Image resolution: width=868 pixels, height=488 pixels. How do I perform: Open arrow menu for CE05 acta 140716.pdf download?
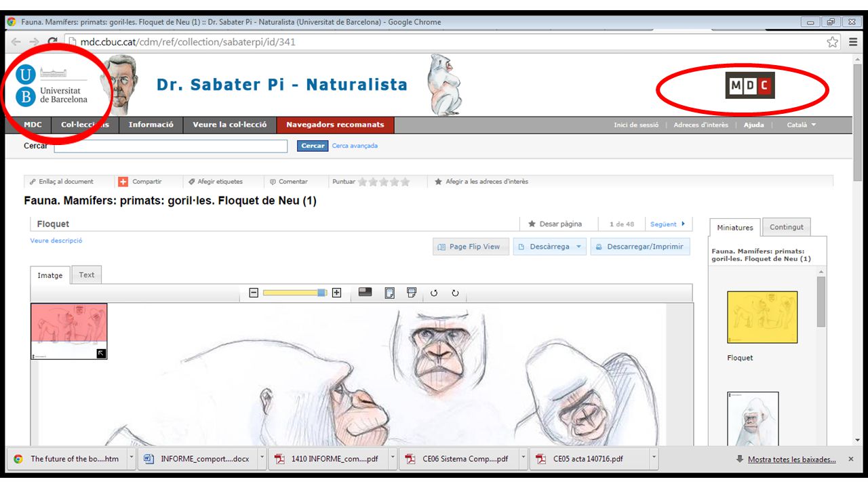[654, 458]
